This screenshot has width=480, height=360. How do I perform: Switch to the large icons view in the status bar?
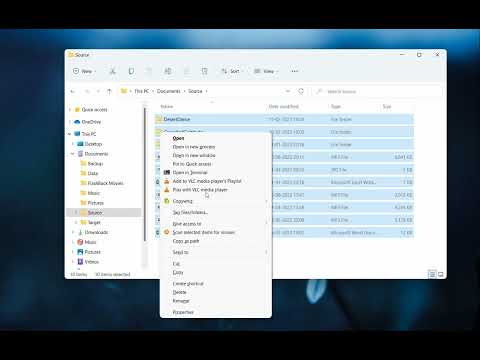(441, 274)
